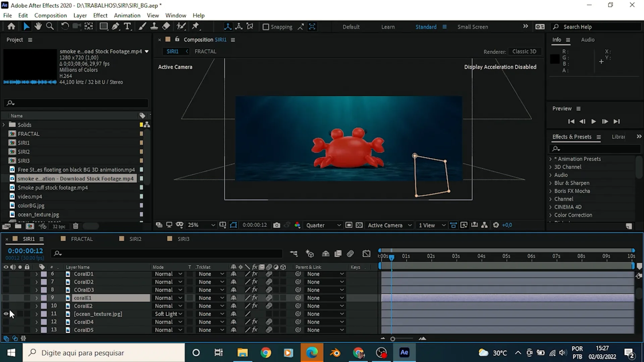This screenshot has height=362, width=644.
Task: Click the Last Frame playback button
Action: pyautogui.click(x=617, y=121)
